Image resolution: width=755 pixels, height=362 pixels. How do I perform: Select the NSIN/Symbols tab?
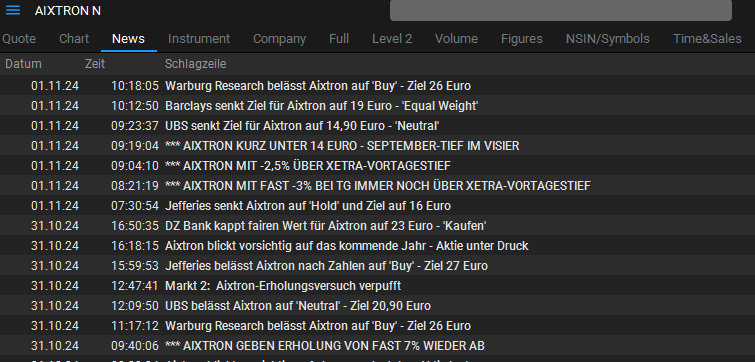[608, 39]
